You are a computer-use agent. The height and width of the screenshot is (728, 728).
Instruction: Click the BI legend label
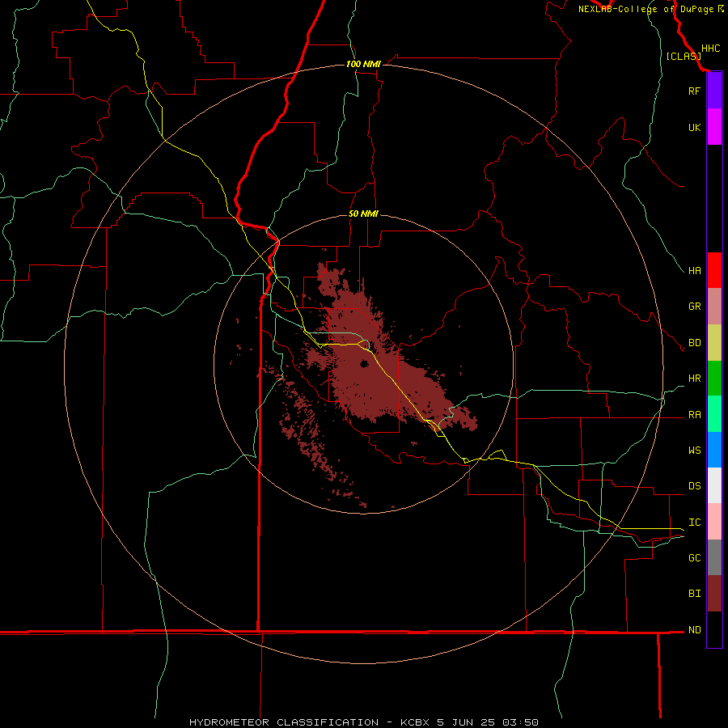pyautogui.click(x=694, y=594)
